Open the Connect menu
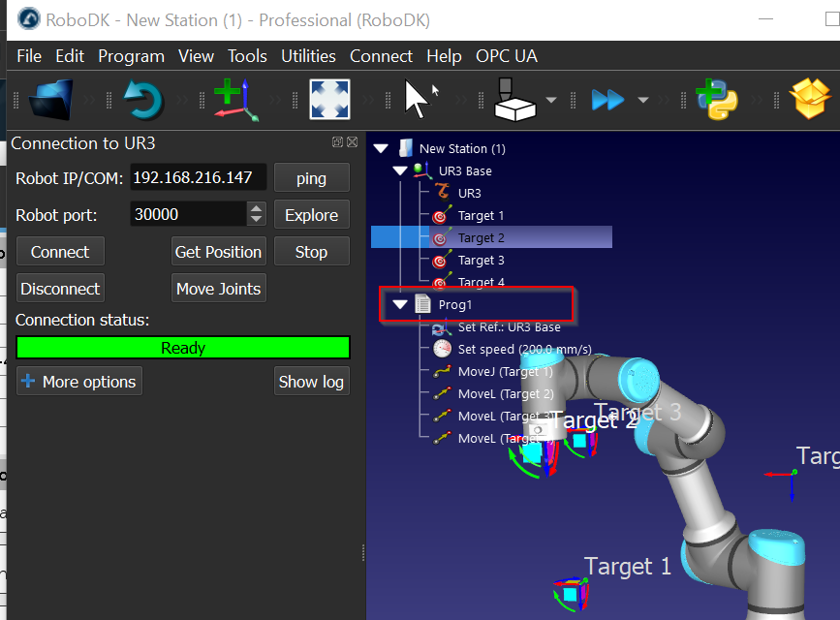The width and height of the screenshot is (840, 620). pos(381,56)
